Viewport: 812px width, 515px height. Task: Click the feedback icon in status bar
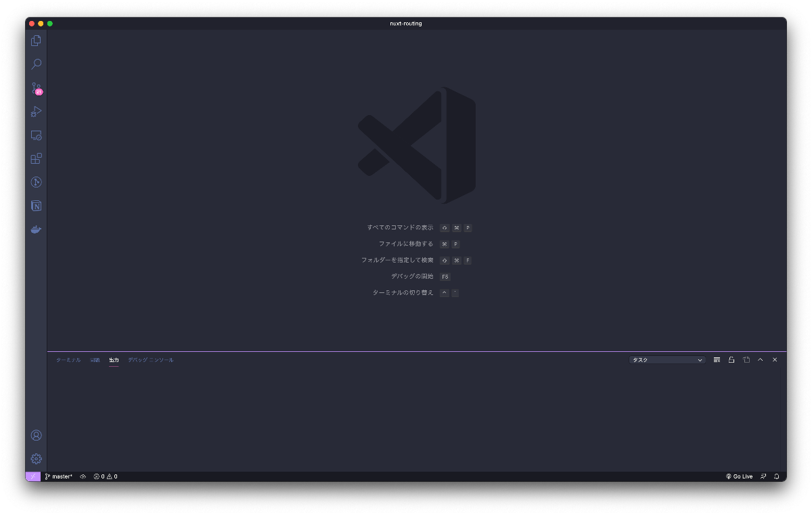763,476
